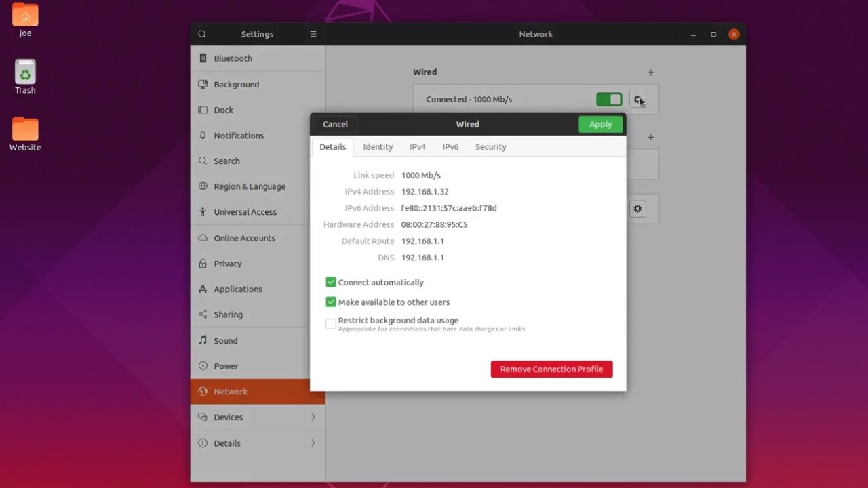Open Power settings
The width and height of the screenshot is (868, 488).
coord(258,366)
